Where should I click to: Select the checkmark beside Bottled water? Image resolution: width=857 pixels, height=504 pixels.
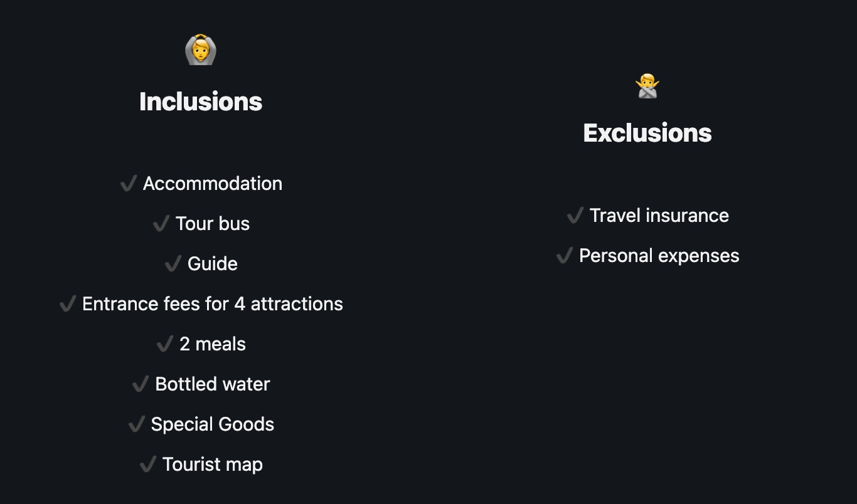(x=141, y=384)
